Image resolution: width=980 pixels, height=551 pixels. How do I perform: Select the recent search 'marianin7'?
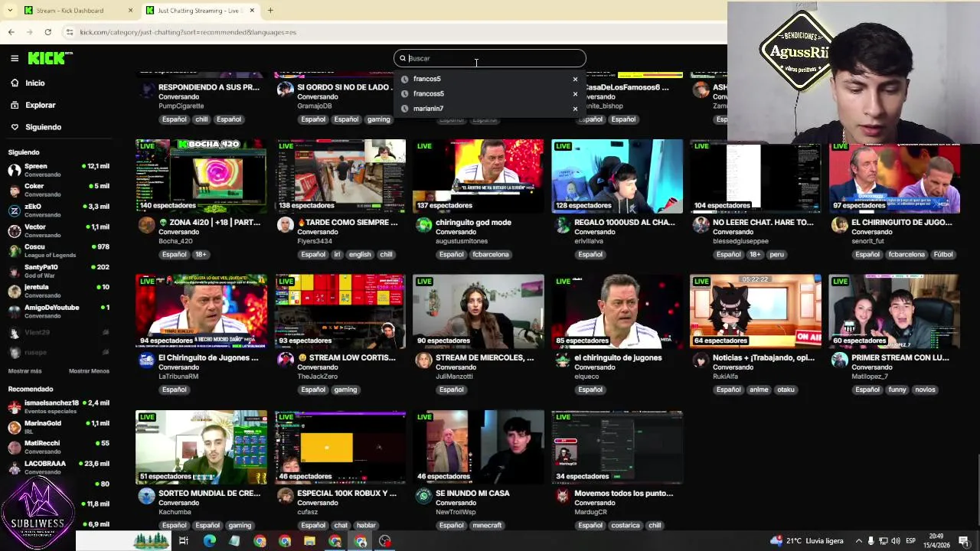[428, 109]
